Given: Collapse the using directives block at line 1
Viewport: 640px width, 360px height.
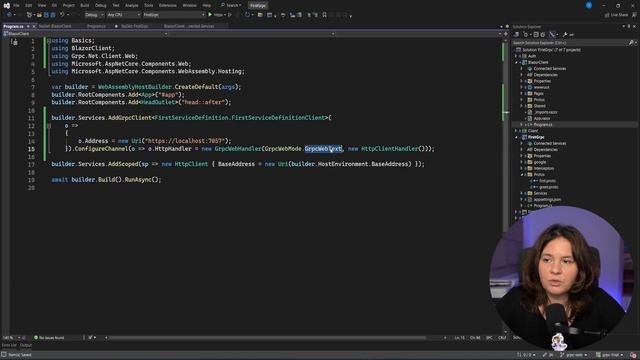Looking at the screenshot, I should [x=48, y=41].
